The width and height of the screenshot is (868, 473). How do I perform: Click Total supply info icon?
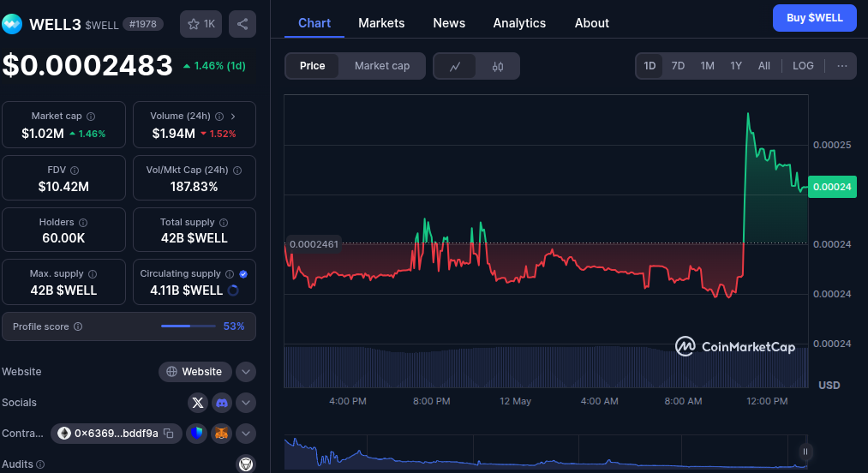click(224, 222)
